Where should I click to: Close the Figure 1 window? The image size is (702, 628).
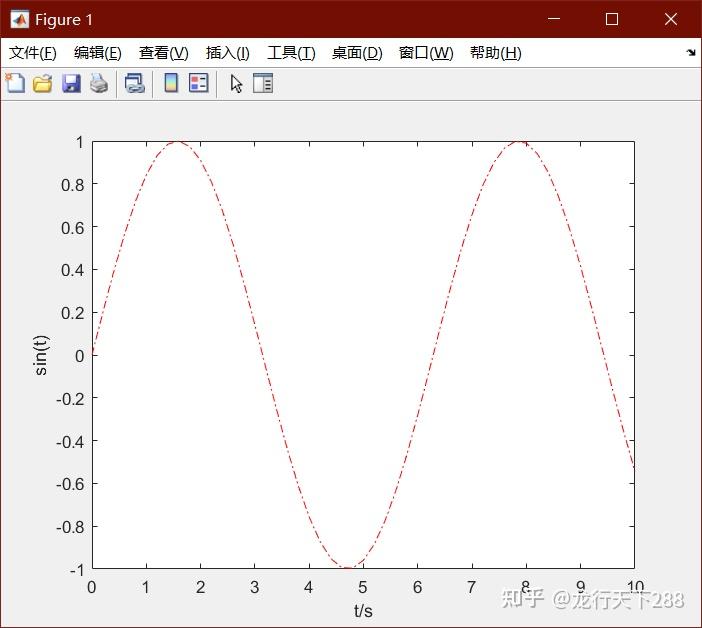click(x=671, y=19)
